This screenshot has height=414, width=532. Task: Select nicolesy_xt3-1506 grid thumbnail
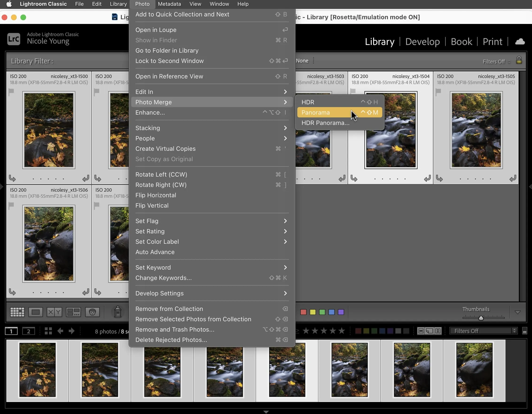(49, 244)
